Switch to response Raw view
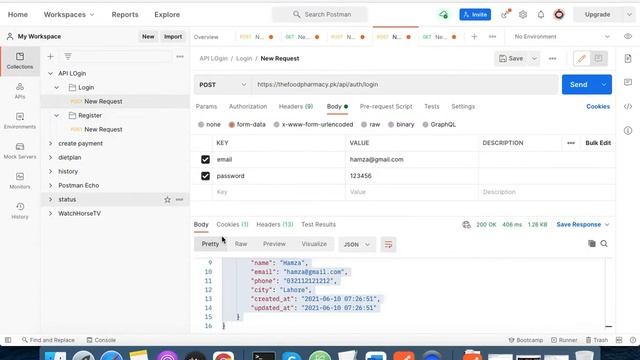The image size is (640, 360). tap(241, 244)
